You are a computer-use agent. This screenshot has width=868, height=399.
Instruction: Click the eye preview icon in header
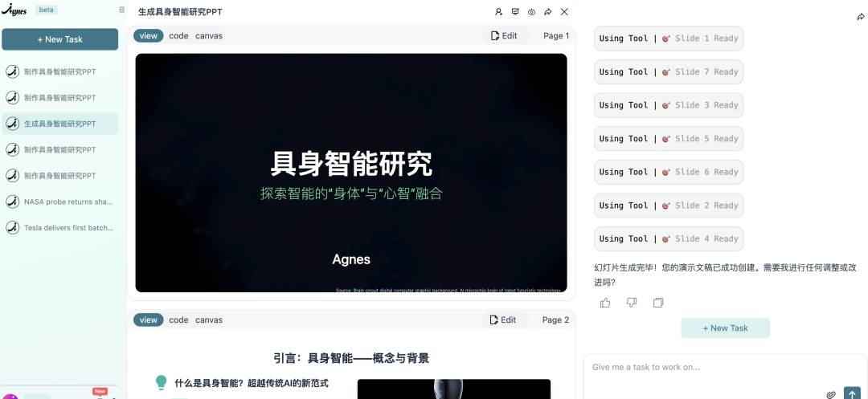point(531,11)
